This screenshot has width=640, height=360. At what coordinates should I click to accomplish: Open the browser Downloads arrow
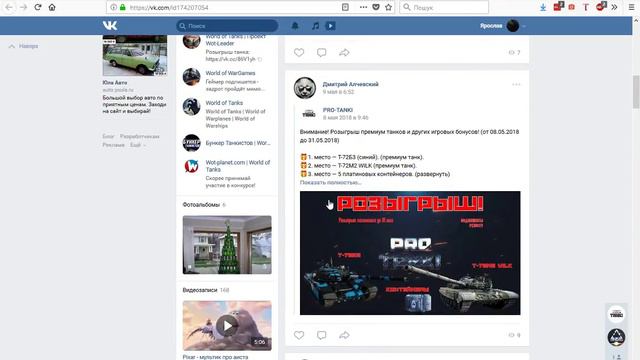point(543,7)
